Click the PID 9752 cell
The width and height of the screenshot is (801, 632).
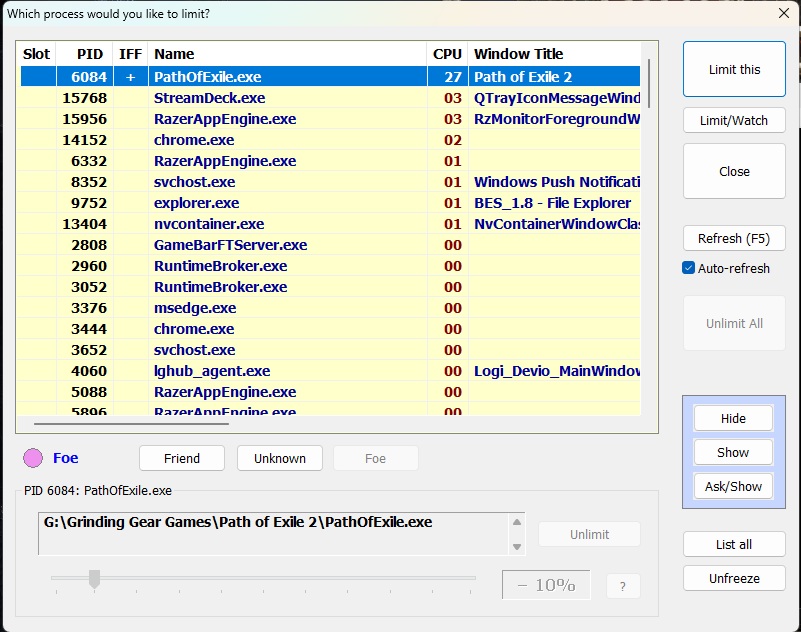click(84, 202)
